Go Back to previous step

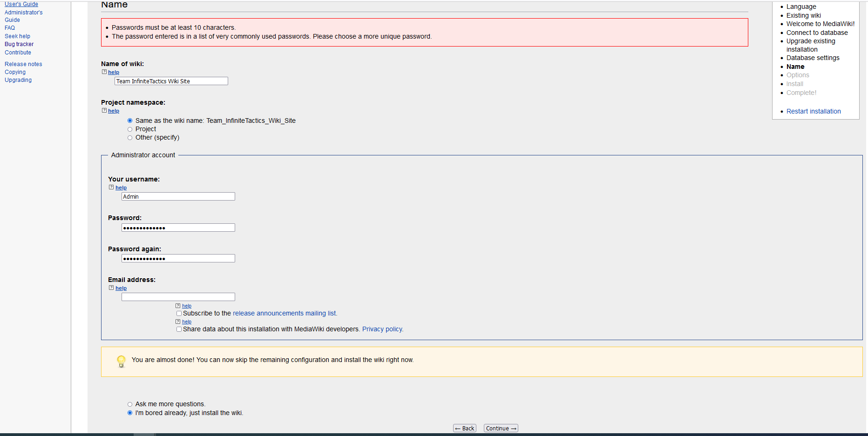click(x=465, y=429)
